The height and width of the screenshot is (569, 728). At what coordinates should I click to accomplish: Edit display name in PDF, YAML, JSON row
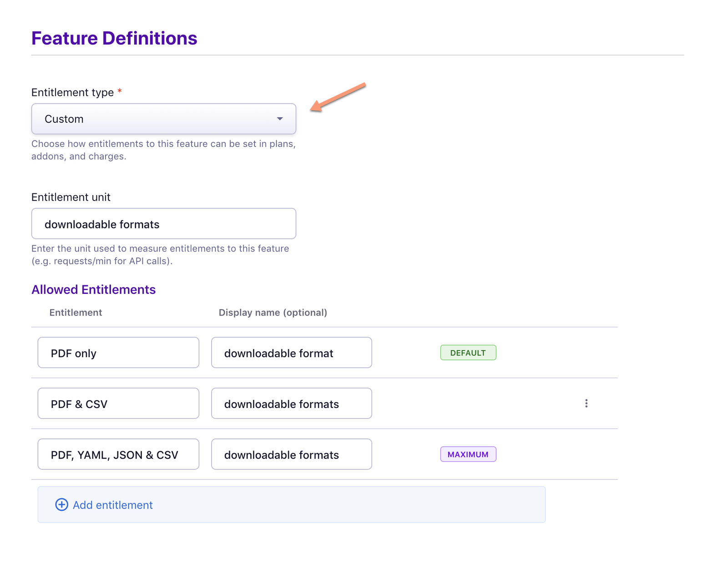click(x=291, y=454)
